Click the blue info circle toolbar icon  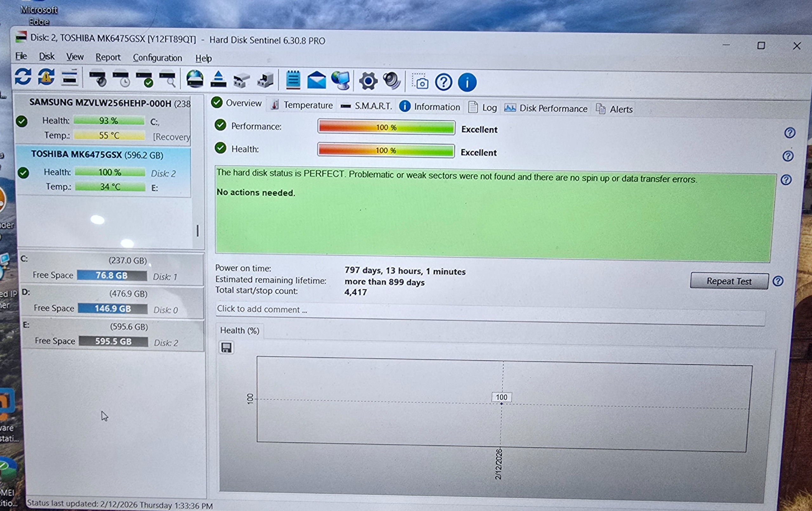467,83
